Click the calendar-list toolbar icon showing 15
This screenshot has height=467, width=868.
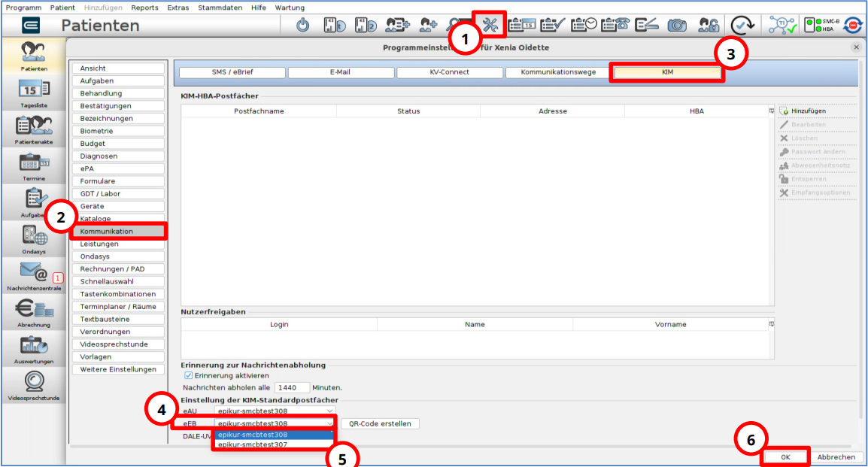coord(521,25)
